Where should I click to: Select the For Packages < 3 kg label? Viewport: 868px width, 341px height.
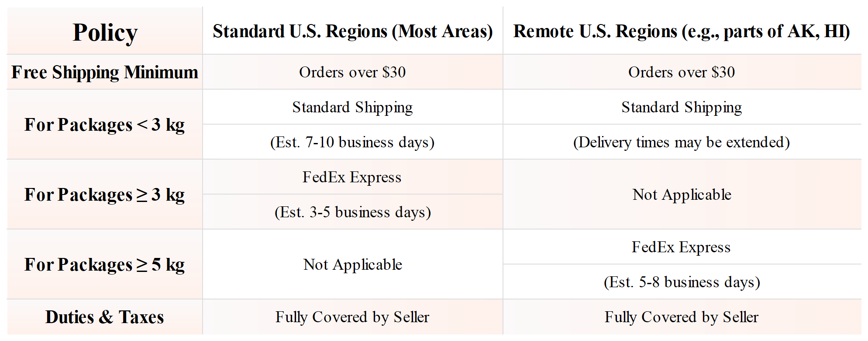point(105,125)
